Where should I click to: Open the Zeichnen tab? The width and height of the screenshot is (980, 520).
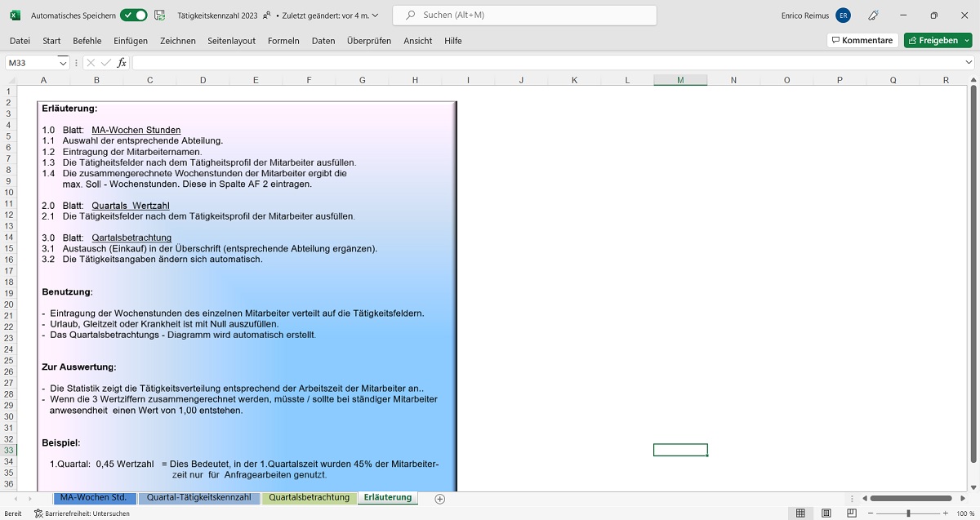[177, 41]
